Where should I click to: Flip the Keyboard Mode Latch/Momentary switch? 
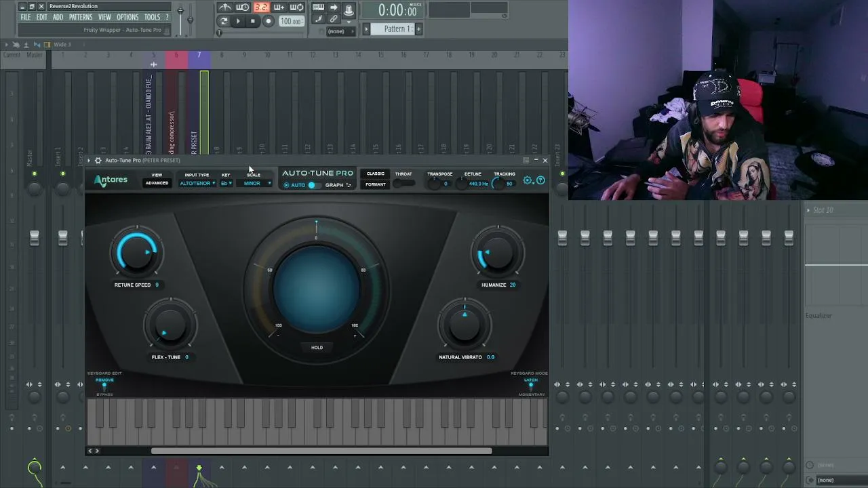pyautogui.click(x=531, y=386)
